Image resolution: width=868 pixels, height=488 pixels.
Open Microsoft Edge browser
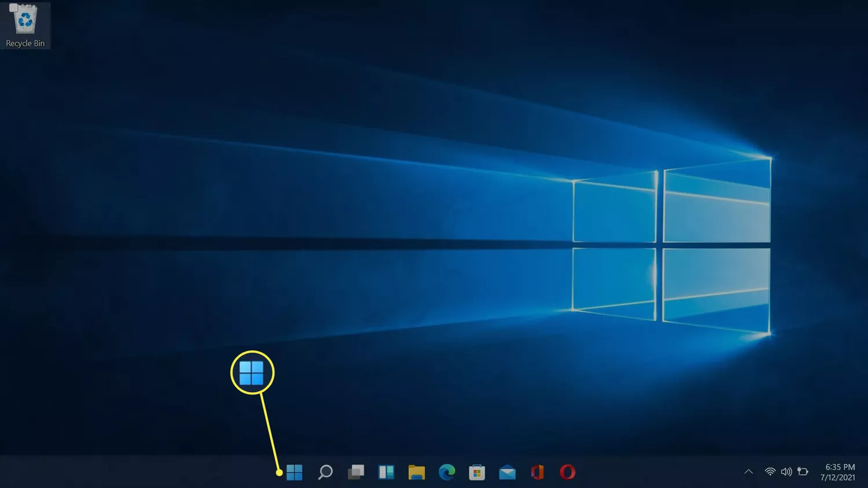(x=447, y=472)
